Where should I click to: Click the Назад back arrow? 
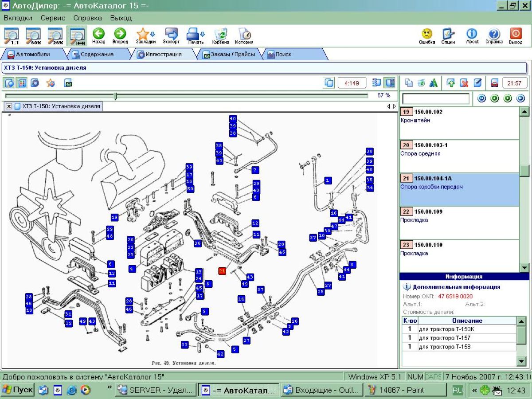click(98, 35)
